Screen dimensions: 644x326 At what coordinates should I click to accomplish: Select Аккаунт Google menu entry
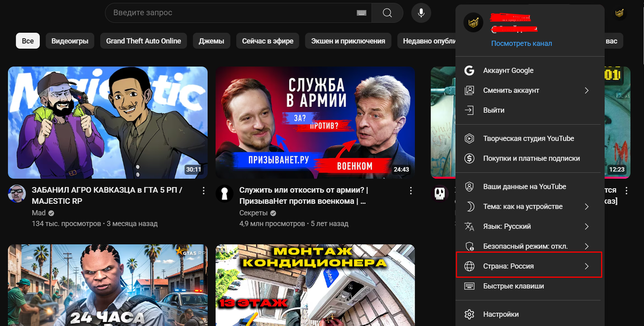coord(530,70)
